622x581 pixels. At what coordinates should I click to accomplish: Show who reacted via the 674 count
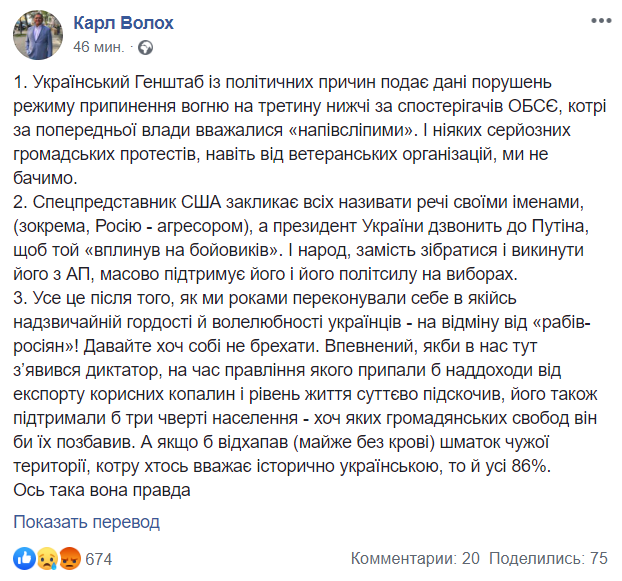click(x=99, y=558)
